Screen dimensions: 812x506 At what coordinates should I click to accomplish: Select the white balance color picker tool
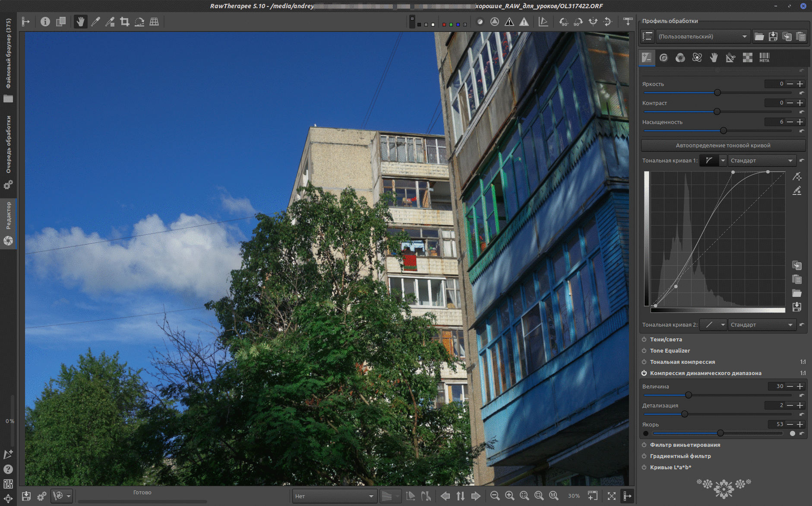[95, 22]
